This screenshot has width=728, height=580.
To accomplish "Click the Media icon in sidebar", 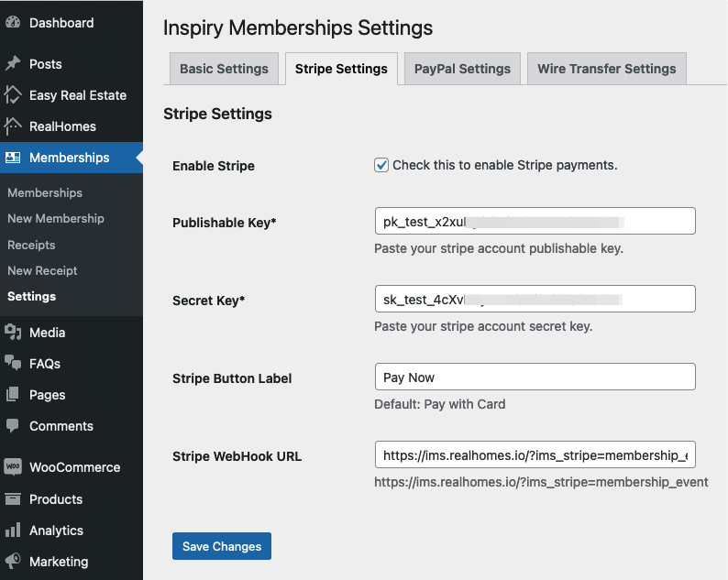I will [x=13, y=333].
